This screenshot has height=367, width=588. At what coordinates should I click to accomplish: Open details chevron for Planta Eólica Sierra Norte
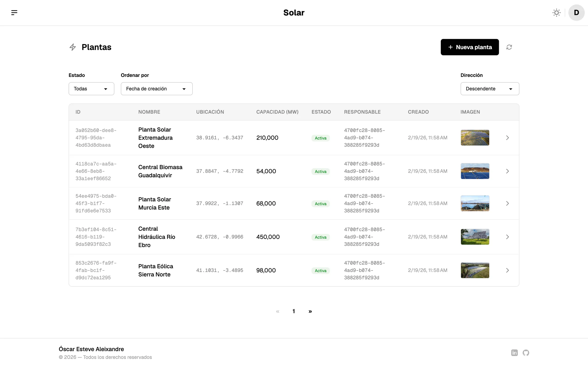point(507,270)
